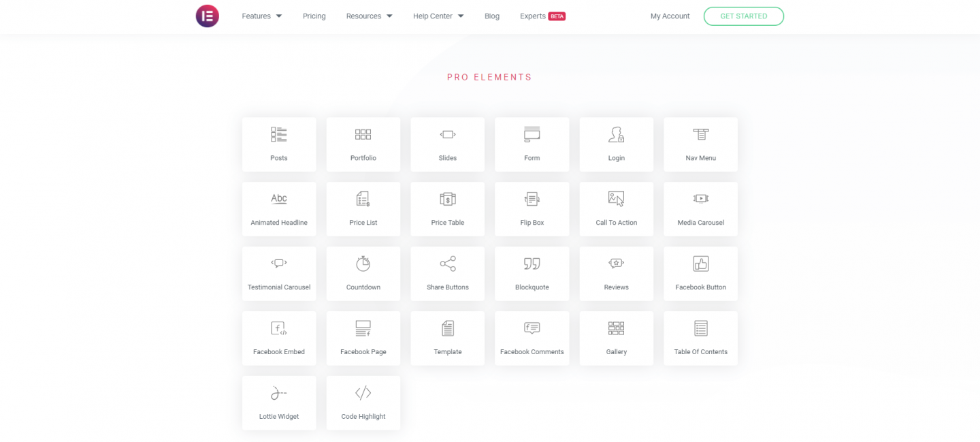Select the Portfolio widget icon
This screenshot has height=442, width=980.
pyautogui.click(x=363, y=134)
